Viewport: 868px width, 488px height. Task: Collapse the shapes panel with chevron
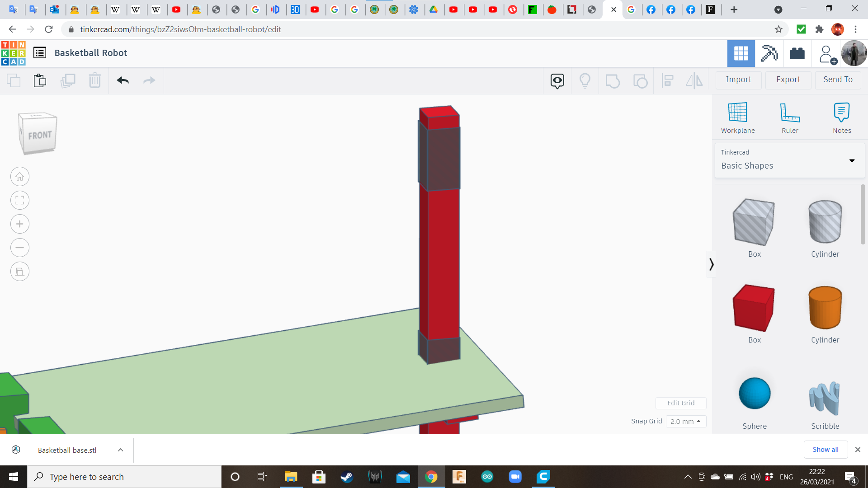[711, 264]
